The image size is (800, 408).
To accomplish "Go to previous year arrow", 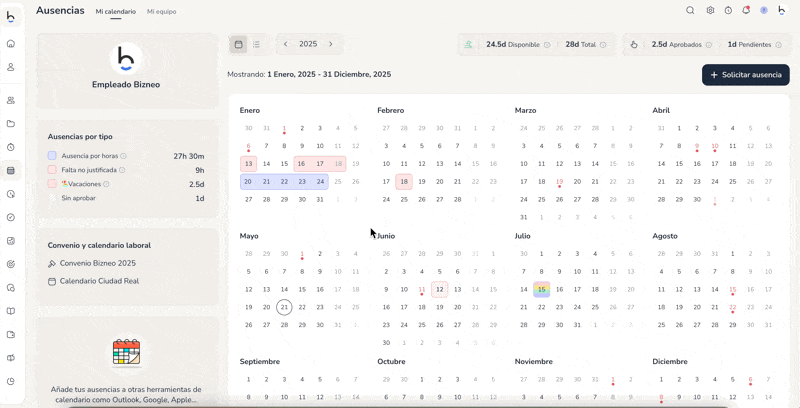I will 286,44.
